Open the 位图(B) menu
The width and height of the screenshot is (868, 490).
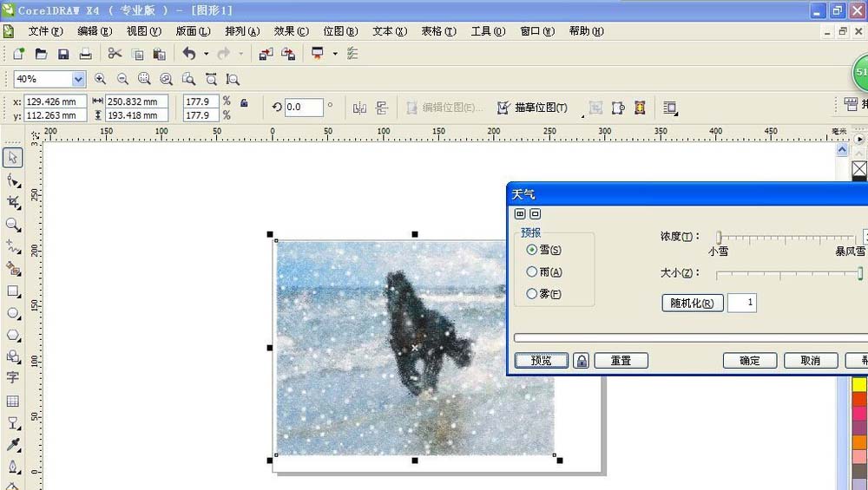point(339,31)
